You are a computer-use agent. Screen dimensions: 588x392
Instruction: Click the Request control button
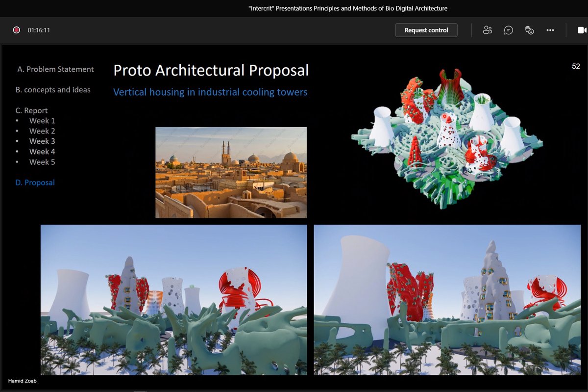(426, 30)
